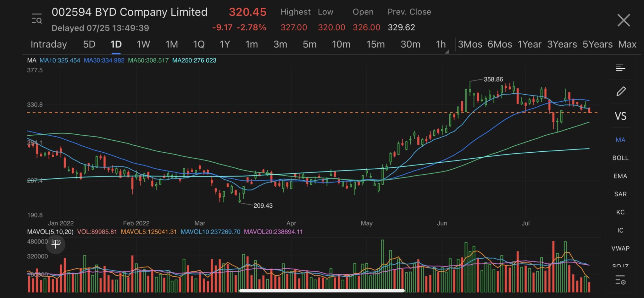The image size is (644, 298).
Task: Tap the Open value 326.00
Action: [366, 27]
